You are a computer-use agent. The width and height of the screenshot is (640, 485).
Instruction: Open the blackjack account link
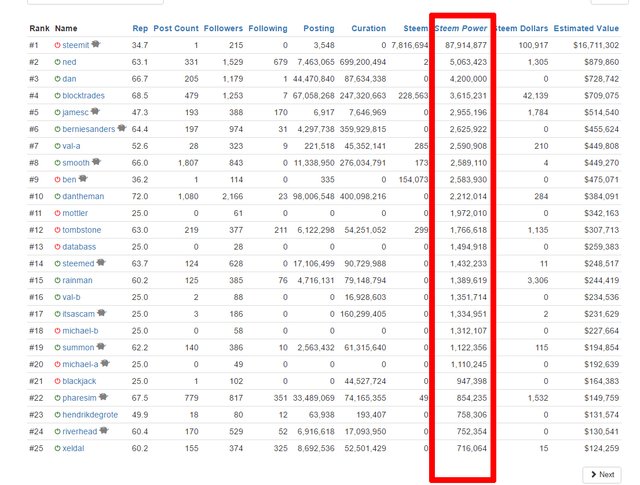click(x=79, y=381)
